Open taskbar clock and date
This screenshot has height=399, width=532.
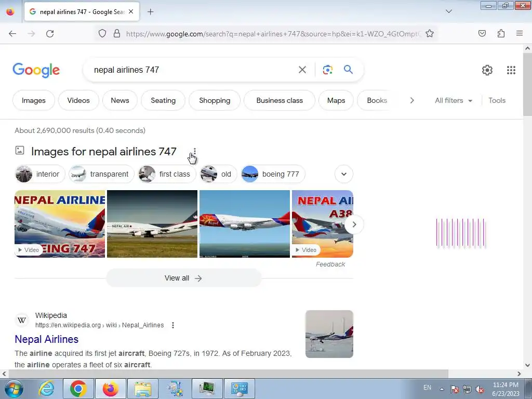(506, 389)
